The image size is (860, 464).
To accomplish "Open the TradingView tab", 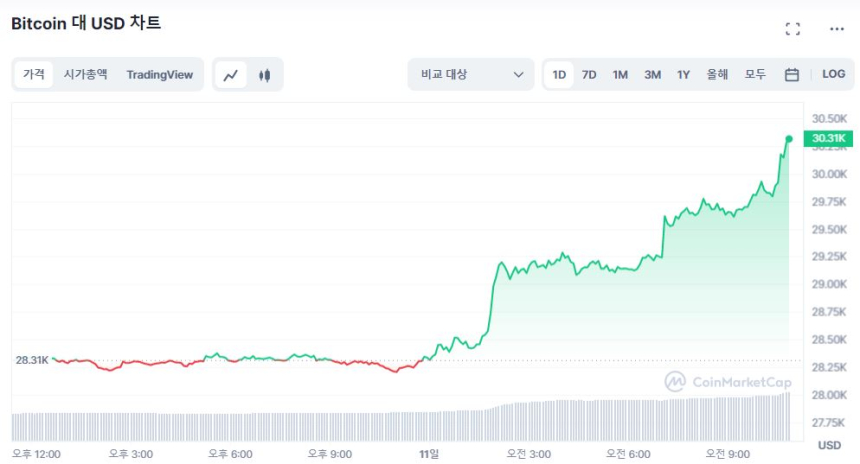I will pyautogui.click(x=160, y=75).
